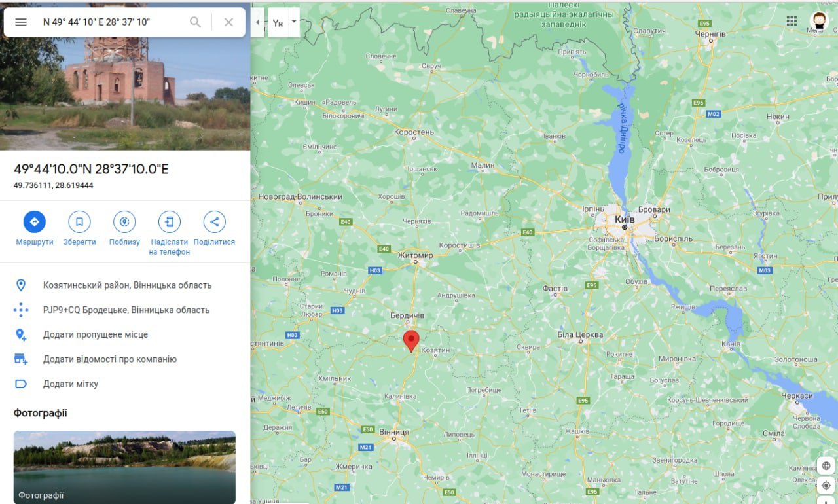Click the Зберегти bookmark icon

[x=79, y=222]
